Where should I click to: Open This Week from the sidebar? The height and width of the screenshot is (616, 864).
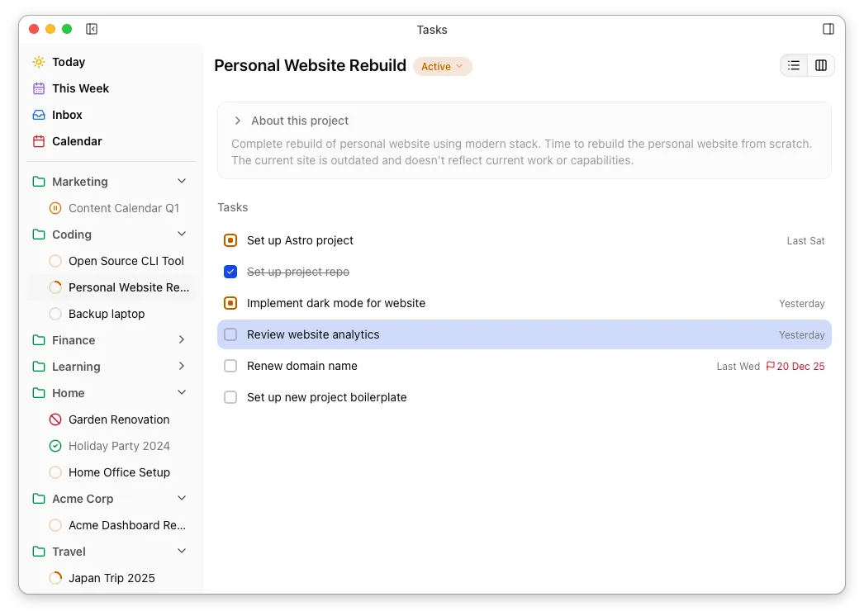pyautogui.click(x=79, y=88)
